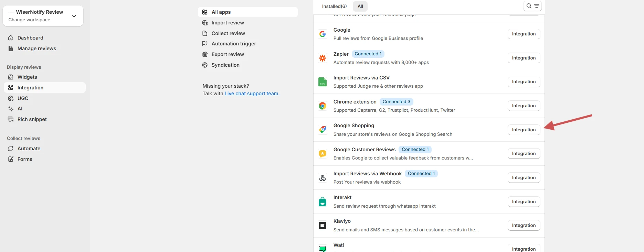Screen dimensions: 644x252
Task: Click the Dashboard home icon
Action: [x=11, y=38]
